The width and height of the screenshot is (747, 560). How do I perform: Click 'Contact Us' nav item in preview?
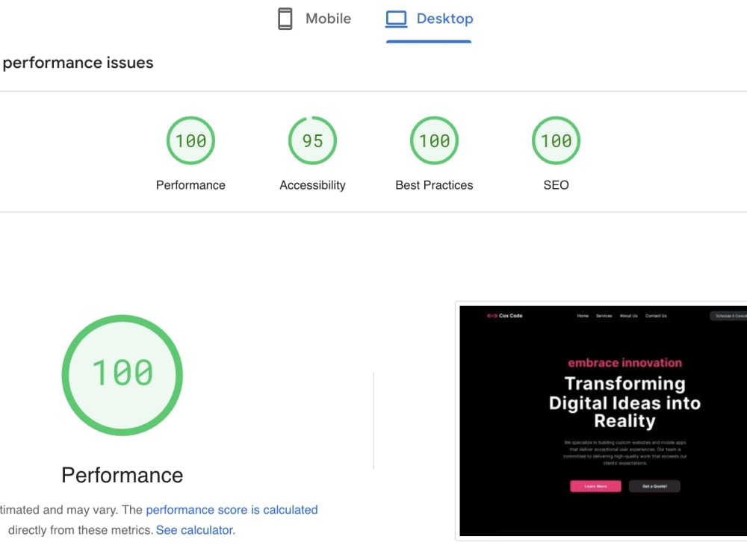tap(656, 316)
